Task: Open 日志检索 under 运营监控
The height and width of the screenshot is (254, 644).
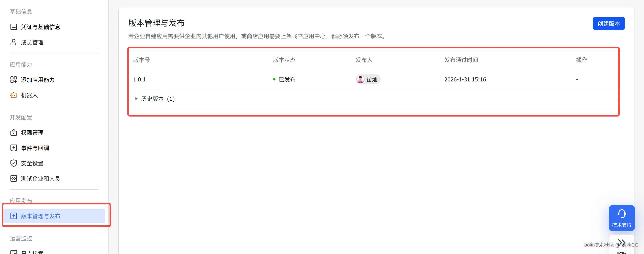Action: coord(32,252)
